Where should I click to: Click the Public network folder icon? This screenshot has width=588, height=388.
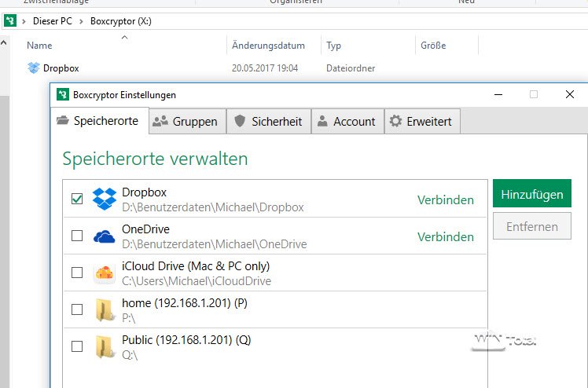pos(105,346)
